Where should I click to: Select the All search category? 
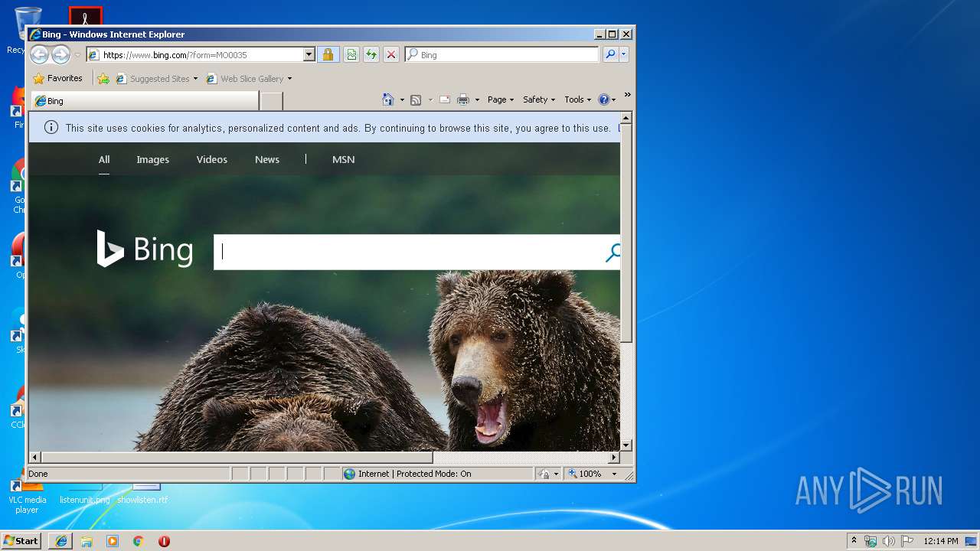[x=104, y=159]
